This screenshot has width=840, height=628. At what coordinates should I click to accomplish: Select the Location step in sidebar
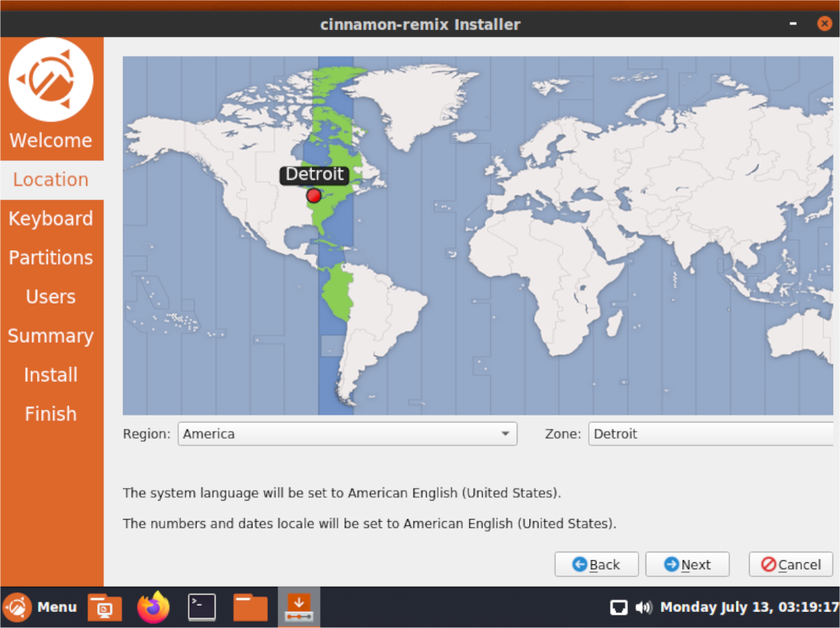click(x=51, y=180)
